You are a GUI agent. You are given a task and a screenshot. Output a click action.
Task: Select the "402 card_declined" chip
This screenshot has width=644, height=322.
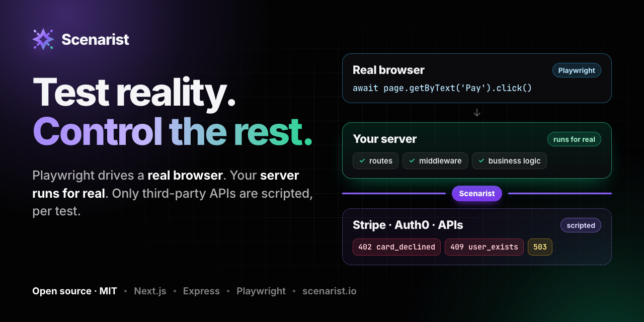[x=396, y=247]
